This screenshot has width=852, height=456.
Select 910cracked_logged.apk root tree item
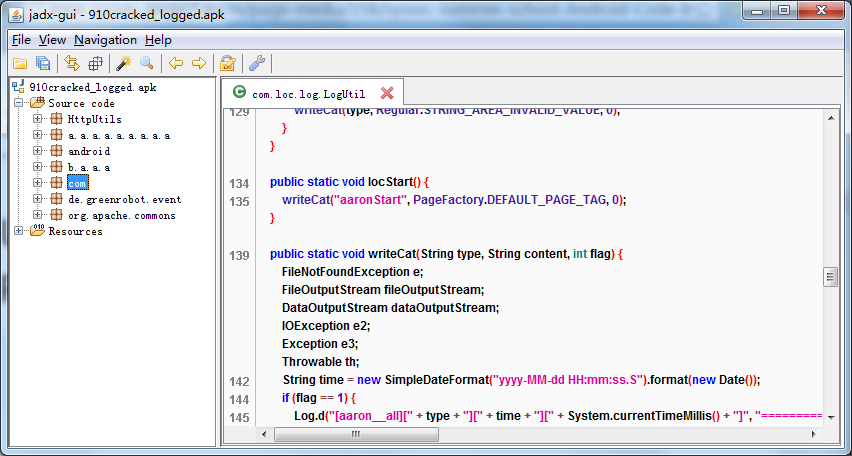click(93, 87)
